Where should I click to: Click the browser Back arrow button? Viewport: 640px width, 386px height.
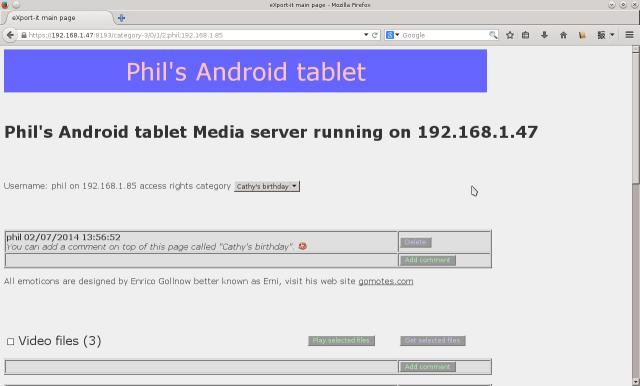click(10, 35)
